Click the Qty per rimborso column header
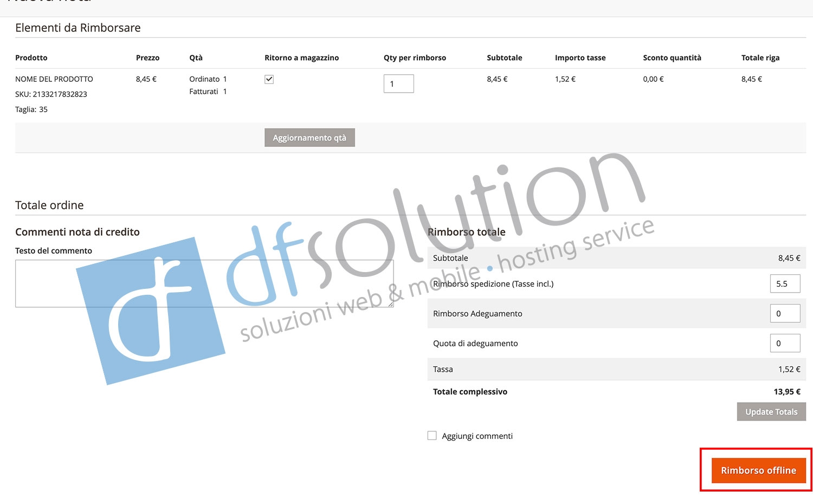813x504 pixels. 415,58
